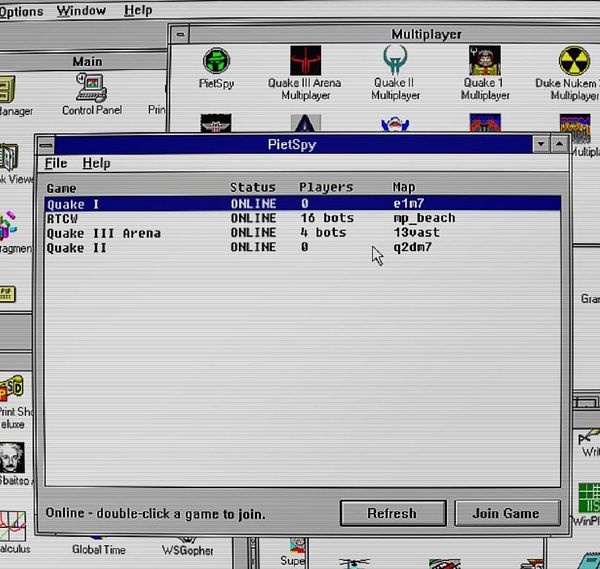This screenshot has width=600, height=569.
Task: Maximize PietSpy with up arrow button
Action: (x=559, y=144)
